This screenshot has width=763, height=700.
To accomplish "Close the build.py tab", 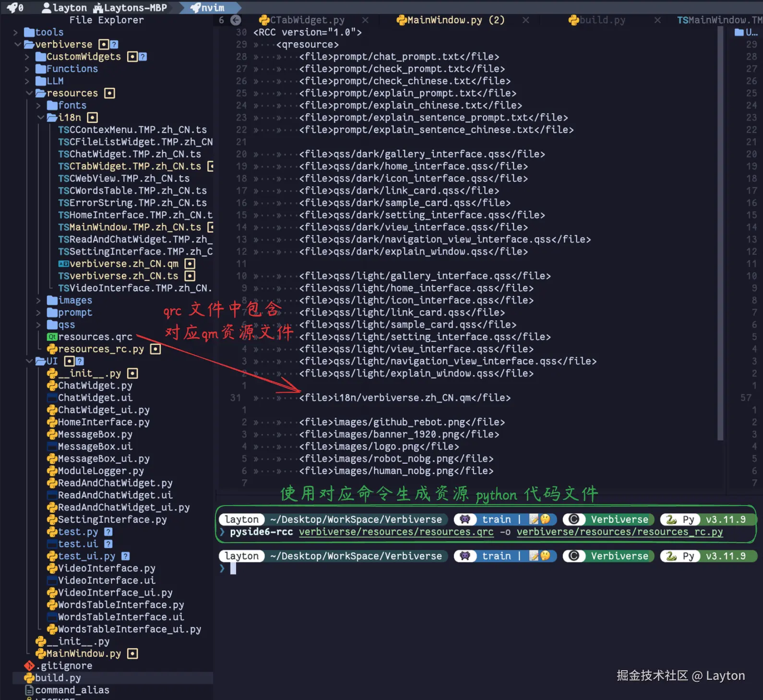I will (657, 20).
